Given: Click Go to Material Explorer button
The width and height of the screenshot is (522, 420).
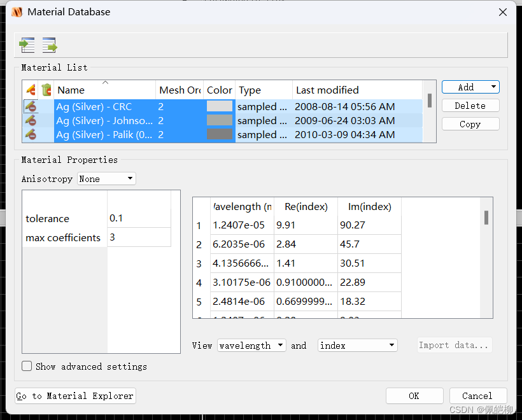Looking at the screenshot, I should pyautogui.click(x=75, y=396).
